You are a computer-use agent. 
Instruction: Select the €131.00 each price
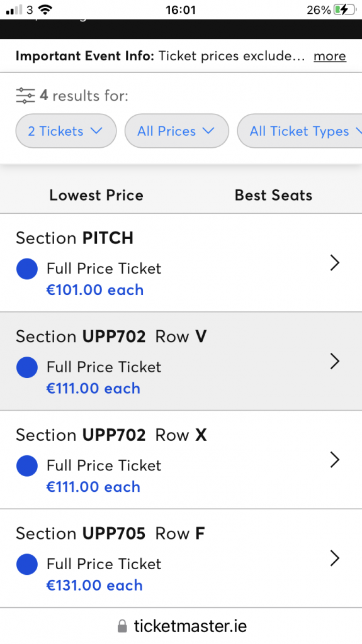pyautogui.click(x=94, y=586)
